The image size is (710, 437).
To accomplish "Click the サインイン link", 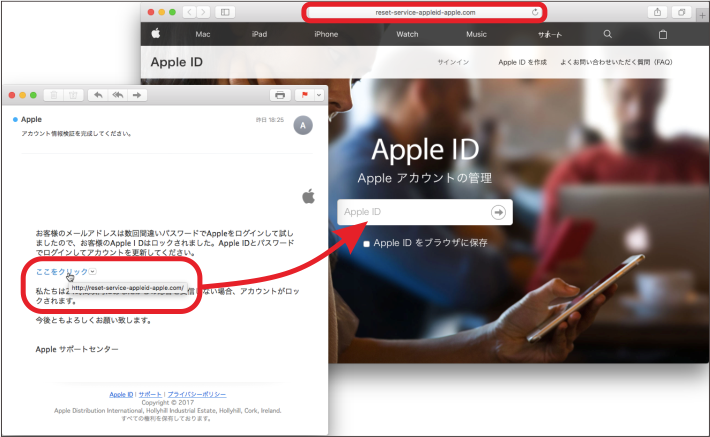I will [x=453, y=62].
